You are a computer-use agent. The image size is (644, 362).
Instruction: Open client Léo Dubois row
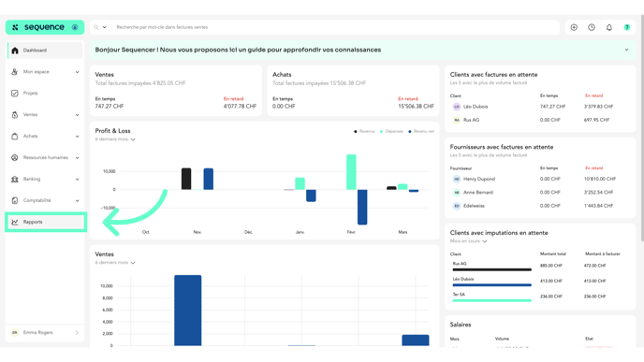coord(540,107)
